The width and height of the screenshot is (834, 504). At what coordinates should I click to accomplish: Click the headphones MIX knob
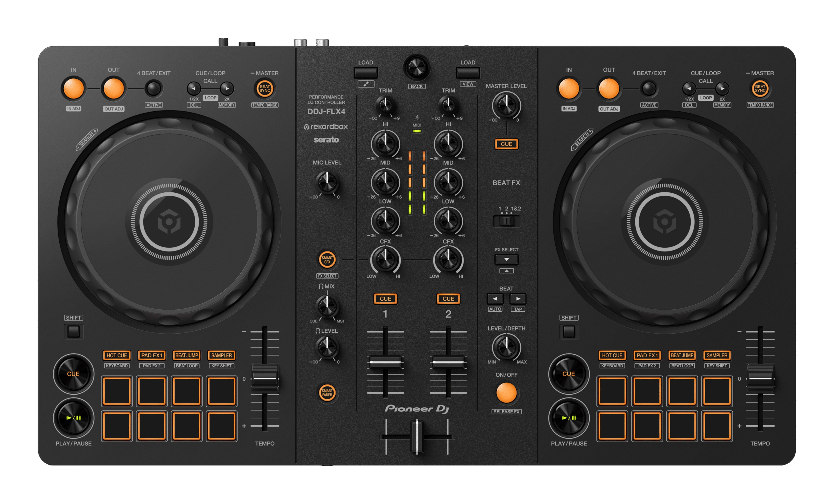click(327, 306)
